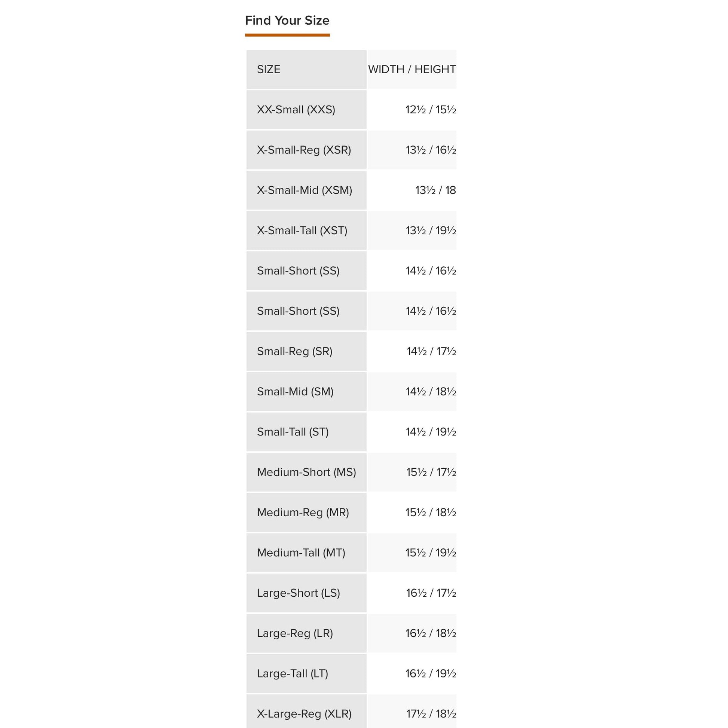Click the 12½ / 15½ measurement value

click(x=431, y=110)
